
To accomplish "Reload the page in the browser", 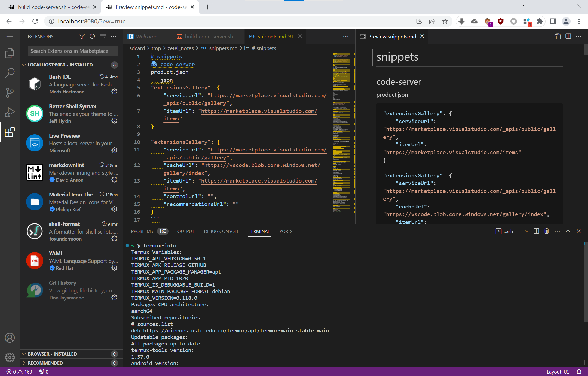I will tap(35, 21).
